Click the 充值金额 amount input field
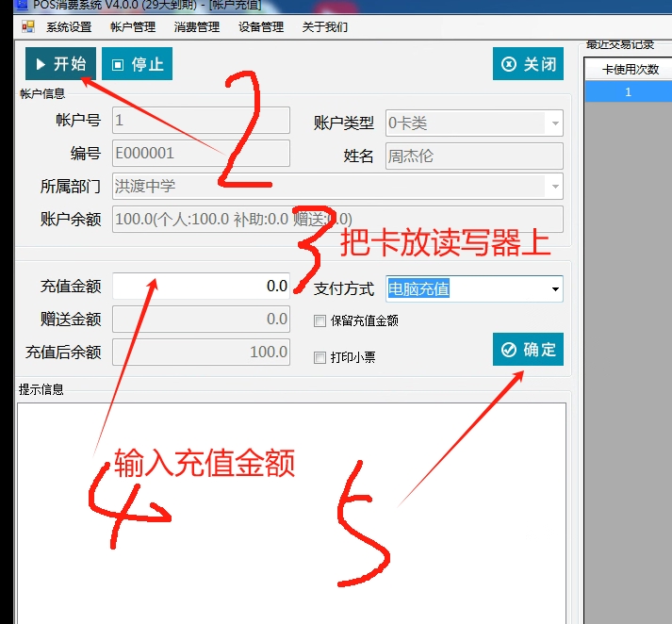This screenshot has width=672, height=624. (x=201, y=287)
